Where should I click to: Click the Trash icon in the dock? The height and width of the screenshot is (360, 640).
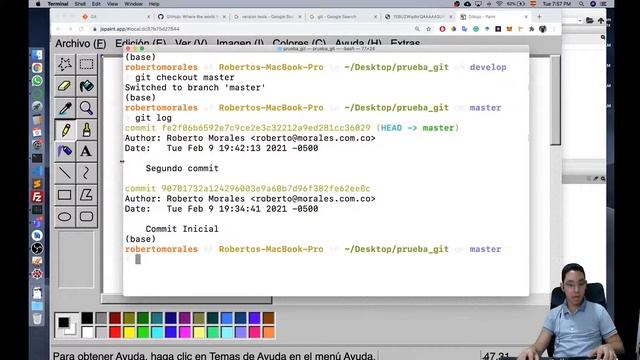(37, 318)
